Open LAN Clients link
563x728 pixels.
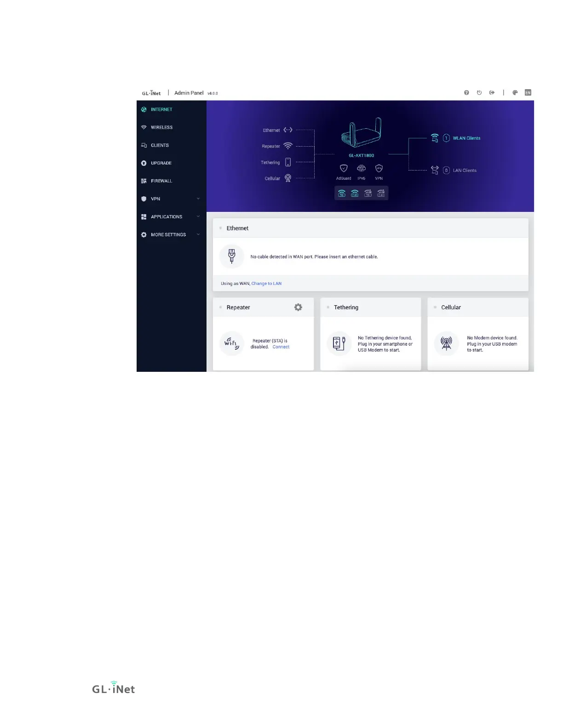coord(465,171)
